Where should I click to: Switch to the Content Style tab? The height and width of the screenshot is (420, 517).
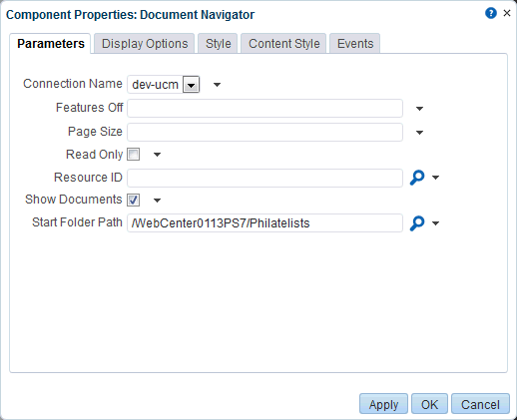click(283, 44)
